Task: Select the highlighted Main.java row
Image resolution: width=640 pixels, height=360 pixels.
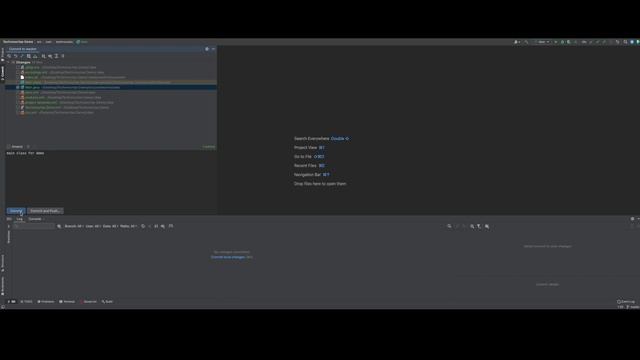Action: pos(111,87)
